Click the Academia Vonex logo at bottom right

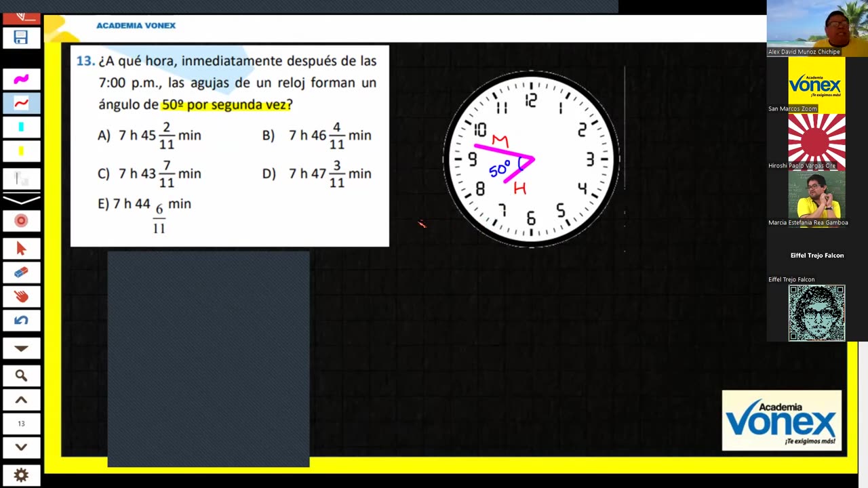[x=782, y=420]
